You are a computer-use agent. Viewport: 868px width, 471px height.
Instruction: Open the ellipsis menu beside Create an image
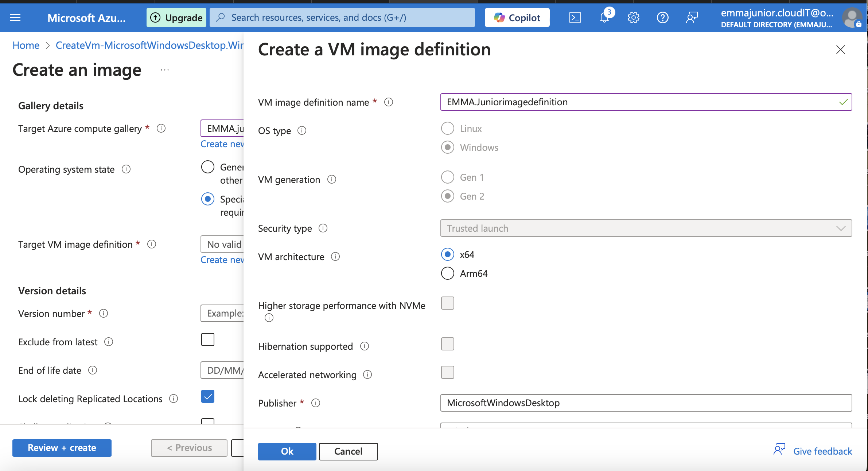pos(165,70)
